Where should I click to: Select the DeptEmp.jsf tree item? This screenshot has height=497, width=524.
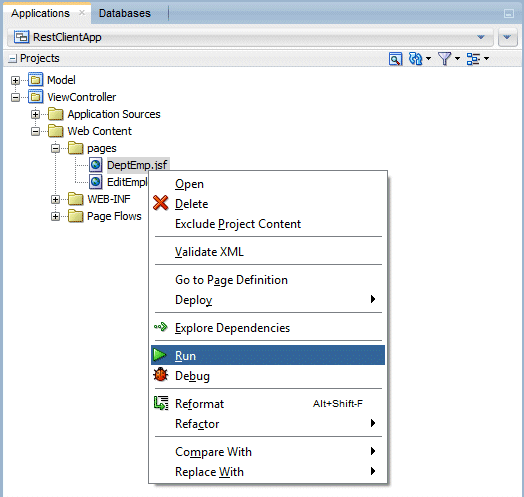point(137,165)
